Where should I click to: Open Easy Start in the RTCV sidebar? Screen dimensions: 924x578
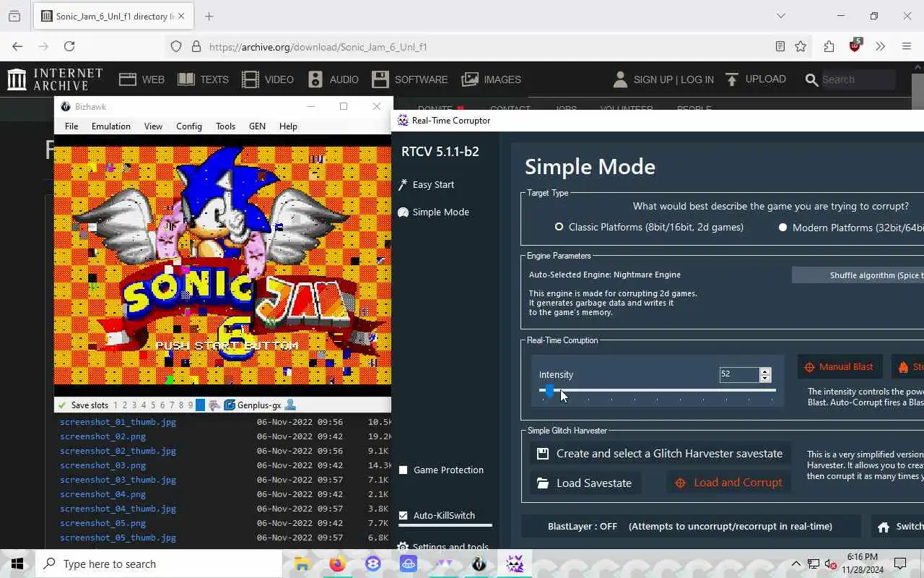click(426, 184)
